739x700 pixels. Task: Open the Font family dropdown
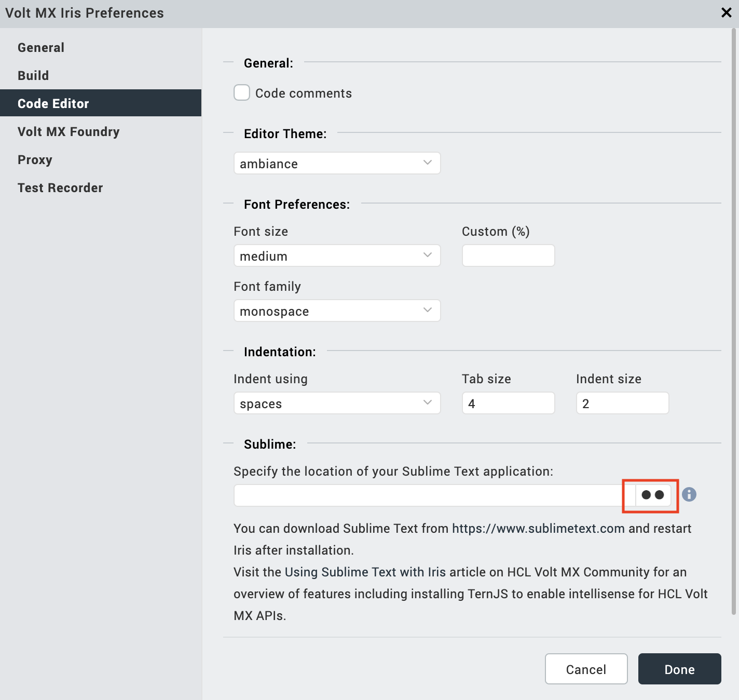(x=337, y=311)
